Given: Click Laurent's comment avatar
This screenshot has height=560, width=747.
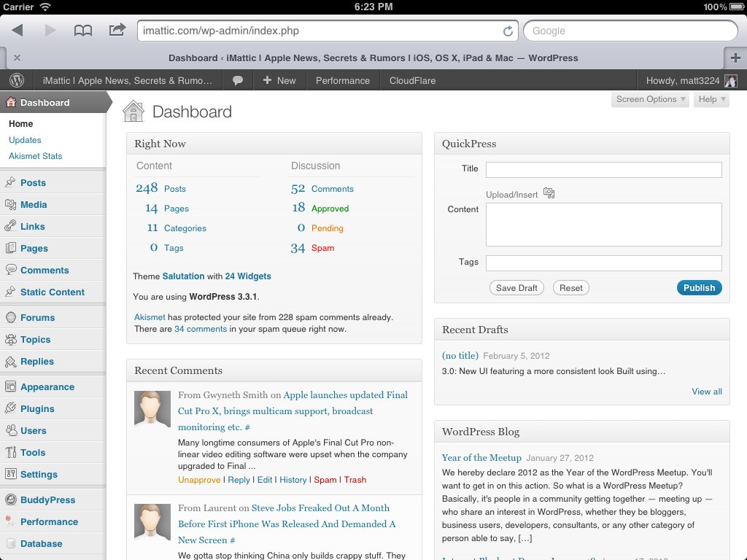Looking at the screenshot, I should pyautogui.click(x=152, y=522).
